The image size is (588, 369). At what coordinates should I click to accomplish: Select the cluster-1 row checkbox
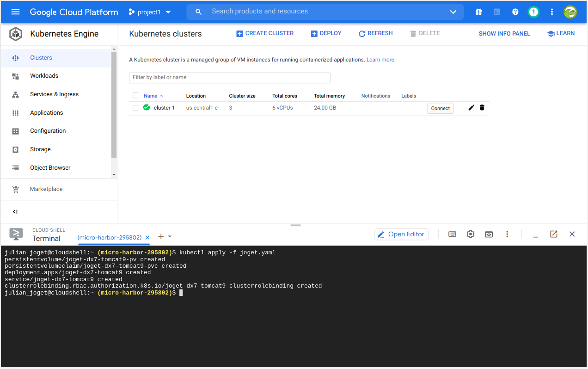pos(135,108)
